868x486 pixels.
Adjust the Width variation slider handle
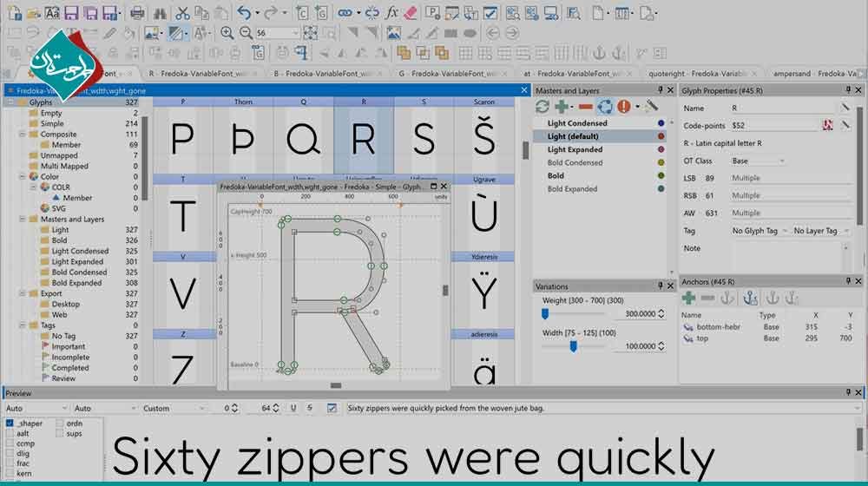pos(574,346)
